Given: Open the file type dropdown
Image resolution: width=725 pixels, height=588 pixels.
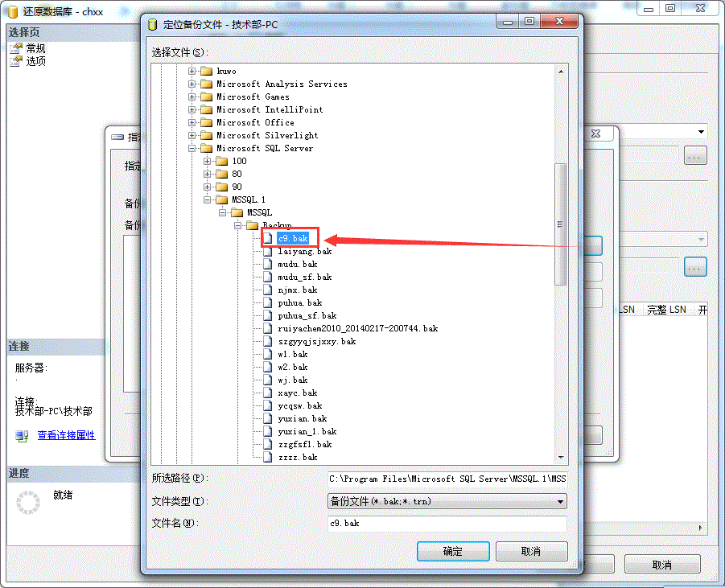Looking at the screenshot, I should point(561,501).
